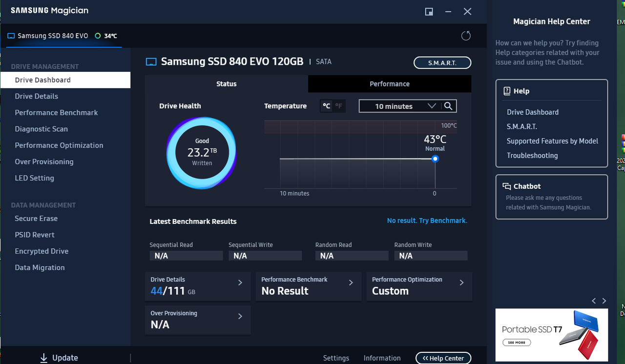The width and height of the screenshot is (625, 364).
Task: Click the temperature search magnifier icon
Action: point(449,106)
